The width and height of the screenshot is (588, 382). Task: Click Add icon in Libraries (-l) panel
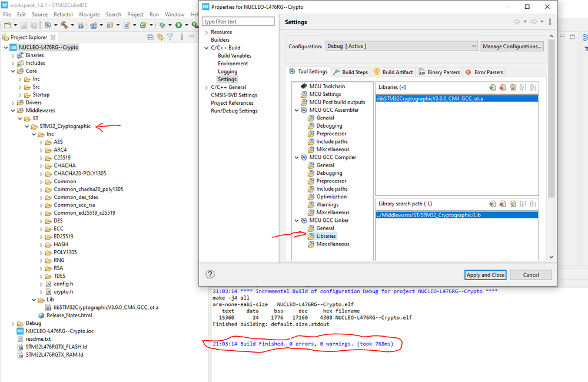click(493, 87)
